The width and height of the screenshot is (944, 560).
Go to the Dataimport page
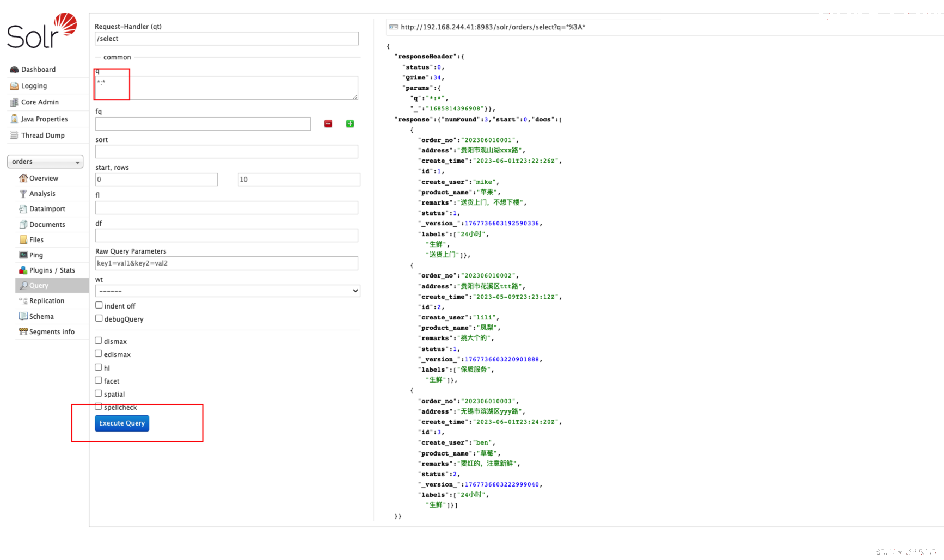[47, 209]
